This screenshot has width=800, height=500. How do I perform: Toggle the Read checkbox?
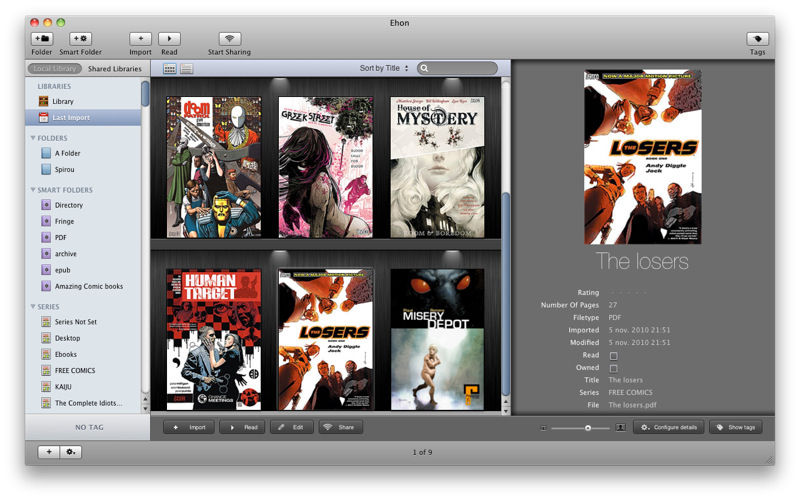point(614,356)
